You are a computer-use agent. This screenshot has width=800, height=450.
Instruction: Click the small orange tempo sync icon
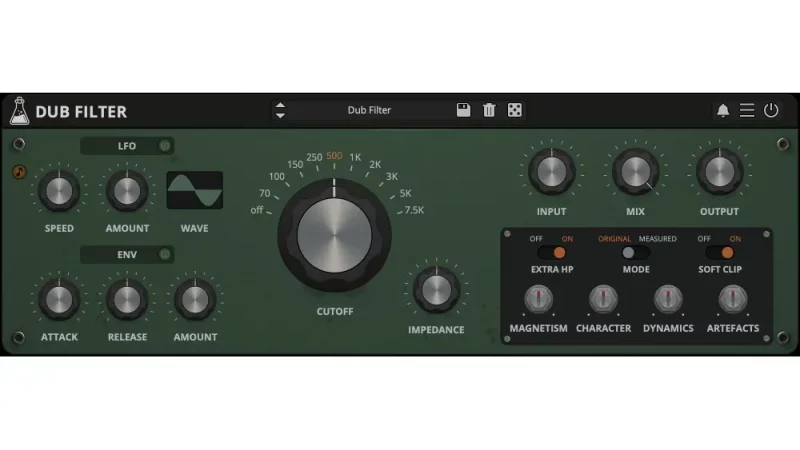[18, 172]
